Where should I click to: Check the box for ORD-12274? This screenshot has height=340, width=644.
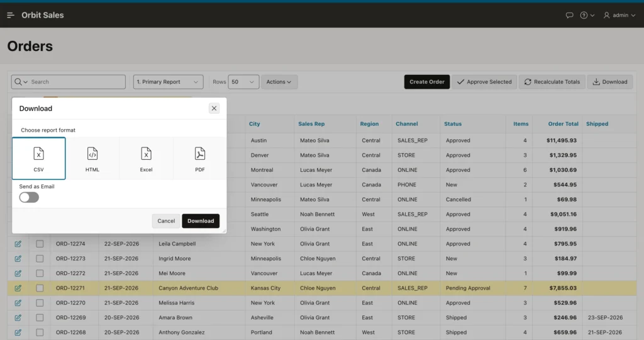pos(40,244)
